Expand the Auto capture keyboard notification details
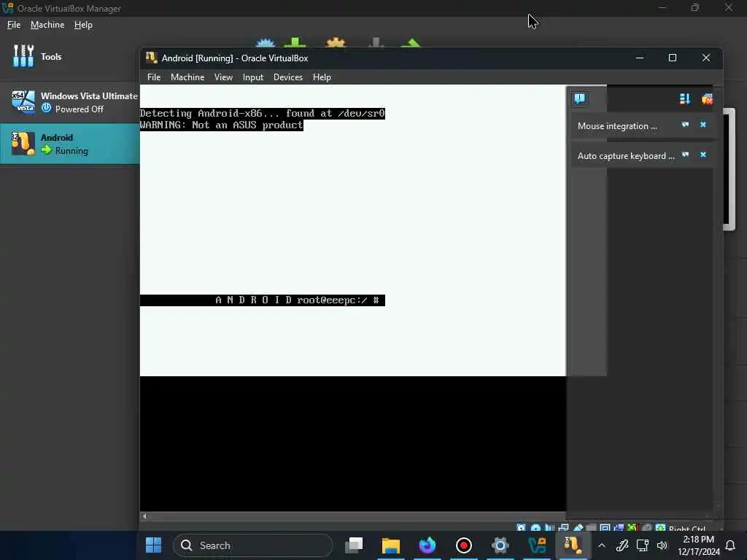Image resolution: width=747 pixels, height=560 pixels. click(685, 155)
